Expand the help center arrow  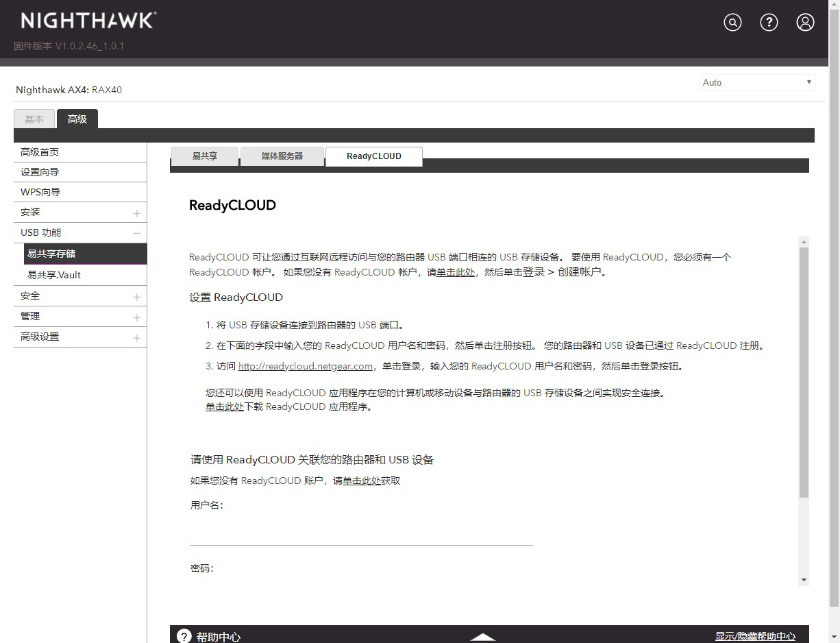(483, 637)
